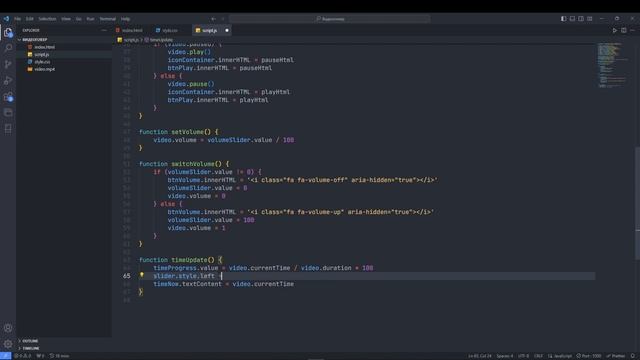Viewport: 640px width, 360px height.
Task: Open the Accounts menu icon
Action: [8, 328]
